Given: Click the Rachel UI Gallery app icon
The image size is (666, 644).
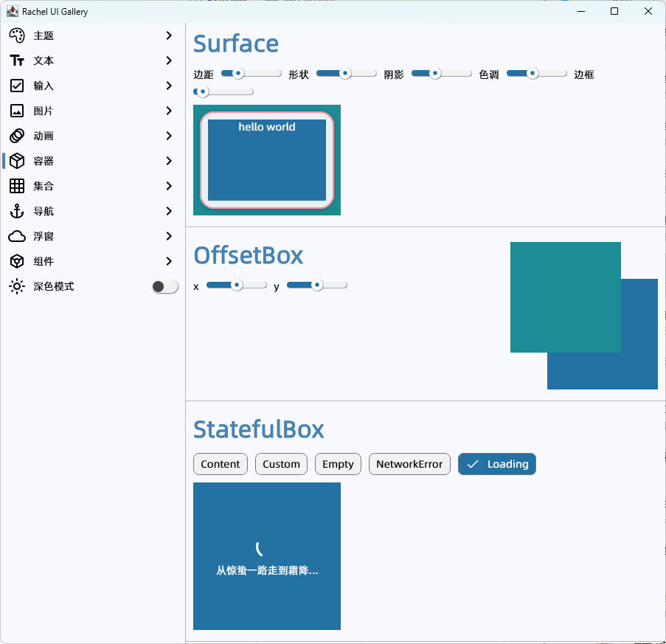Looking at the screenshot, I should coord(13,12).
